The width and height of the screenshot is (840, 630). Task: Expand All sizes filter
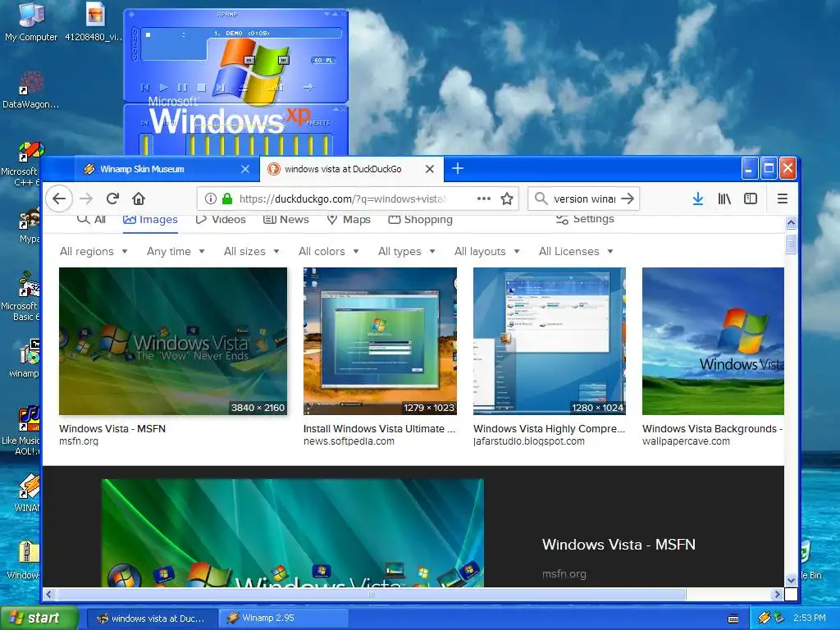click(251, 251)
